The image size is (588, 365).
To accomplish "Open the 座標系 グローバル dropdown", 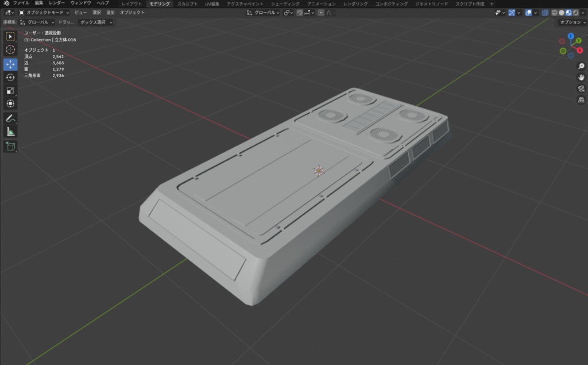I will pyautogui.click(x=37, y=22).
